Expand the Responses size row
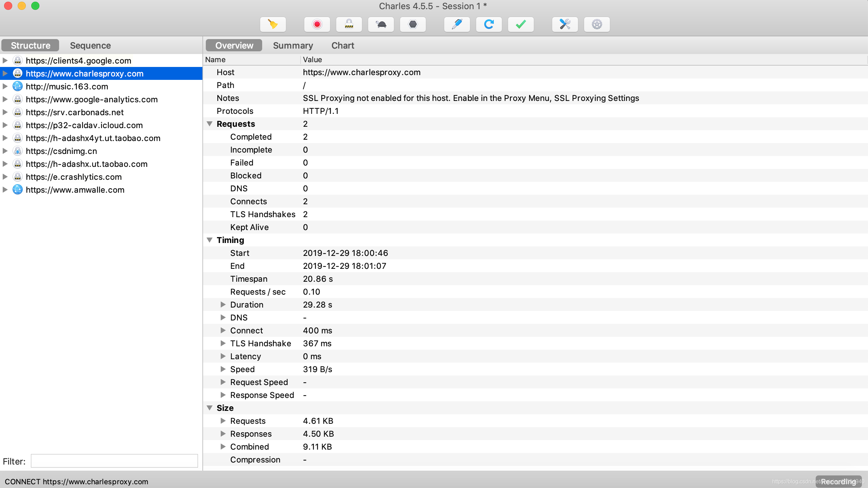868x488 pixels. point(223,434)
